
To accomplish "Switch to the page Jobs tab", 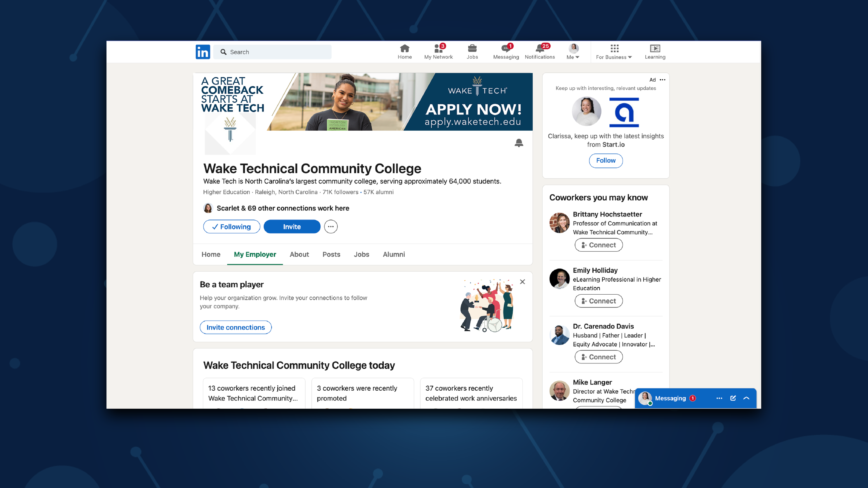I will pyautogui.click(x=361, y=254).
